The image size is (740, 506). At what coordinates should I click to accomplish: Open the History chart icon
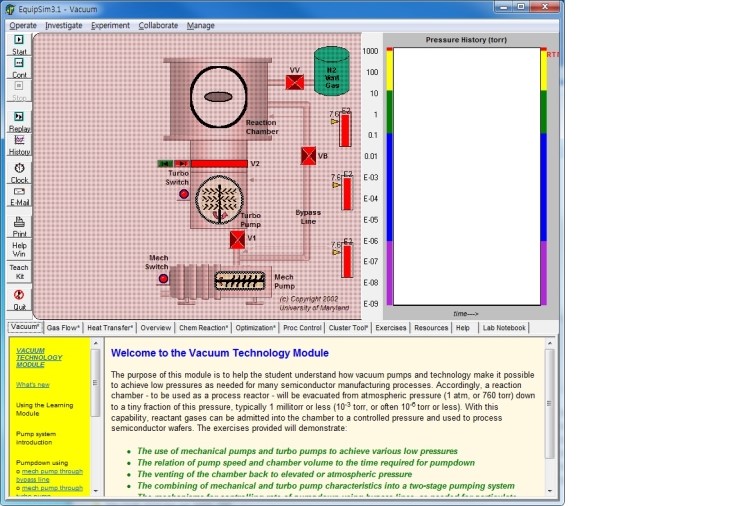[x=19, y=140]
